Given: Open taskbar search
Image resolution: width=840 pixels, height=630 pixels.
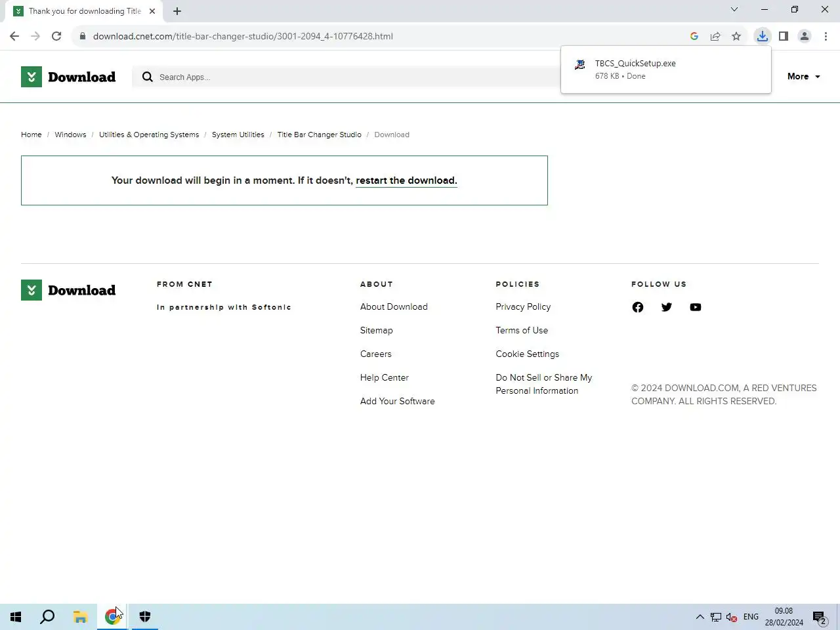Looking at the screenshot, I should click(x=47, y=617).
